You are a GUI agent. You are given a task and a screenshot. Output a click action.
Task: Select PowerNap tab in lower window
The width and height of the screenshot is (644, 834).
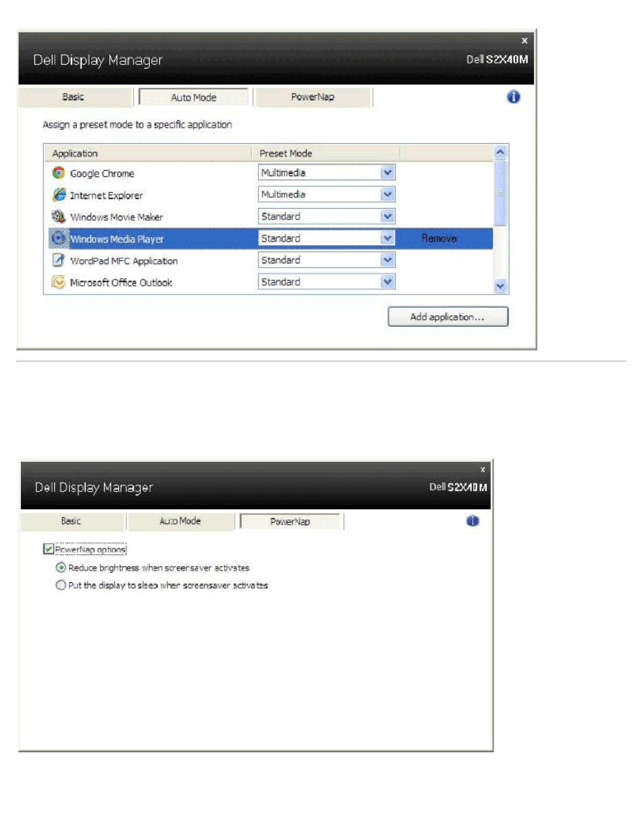click(x=290, y=521)
